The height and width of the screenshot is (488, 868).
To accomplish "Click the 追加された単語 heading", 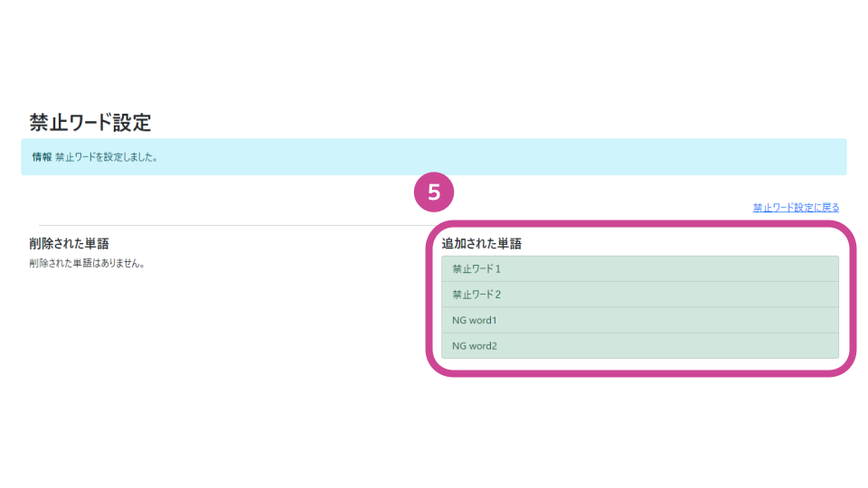I will [x=482, y=243].
